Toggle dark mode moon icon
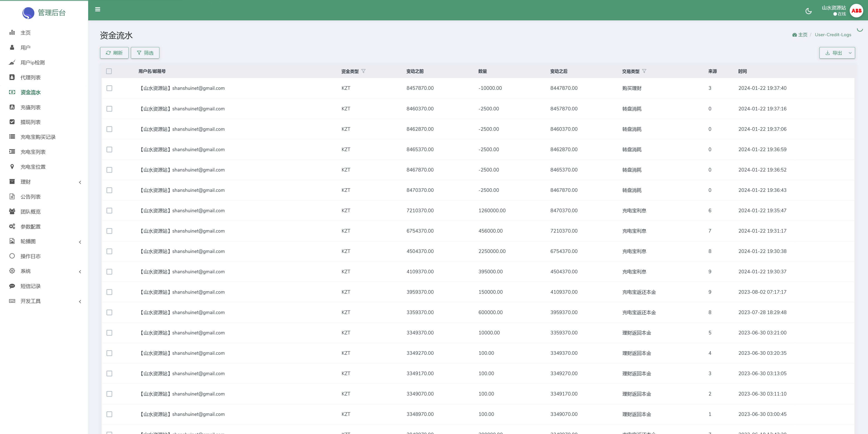The width and height of the screenshot is (868, 434). (x=808, y=11)
